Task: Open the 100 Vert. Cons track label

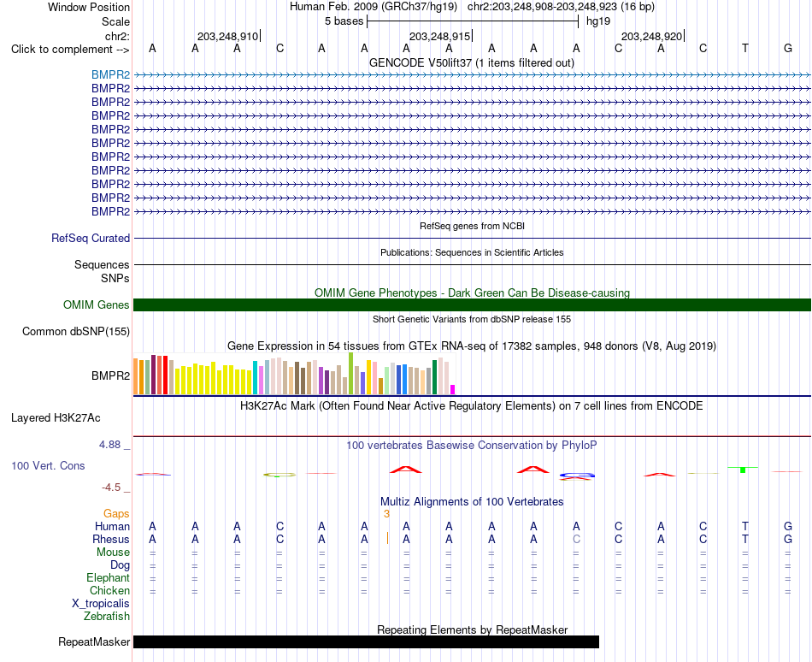Action: (x=48, y=465)
